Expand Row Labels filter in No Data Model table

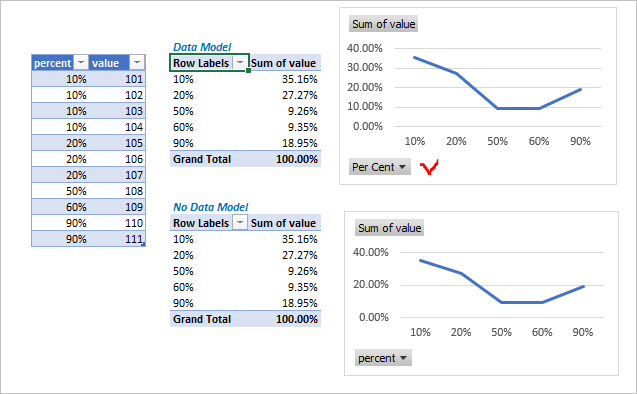[x=240, y=223]
